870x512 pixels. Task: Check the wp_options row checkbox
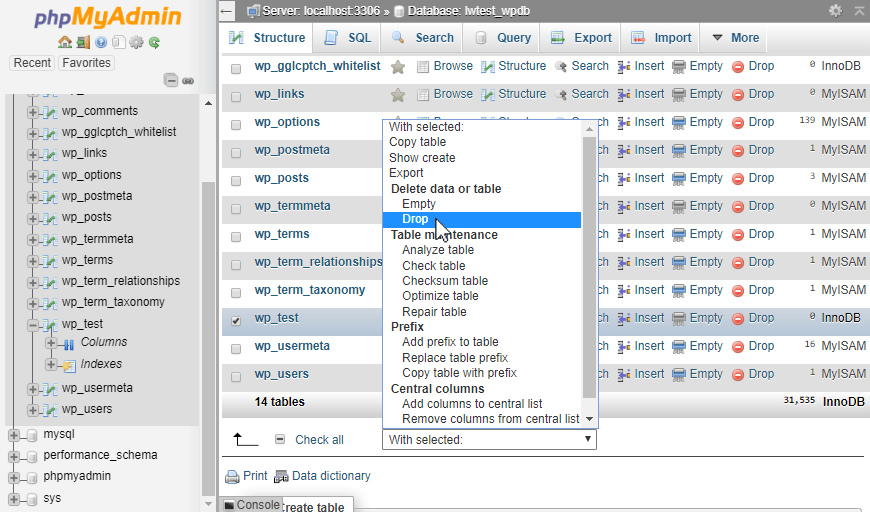pos(236,125)
